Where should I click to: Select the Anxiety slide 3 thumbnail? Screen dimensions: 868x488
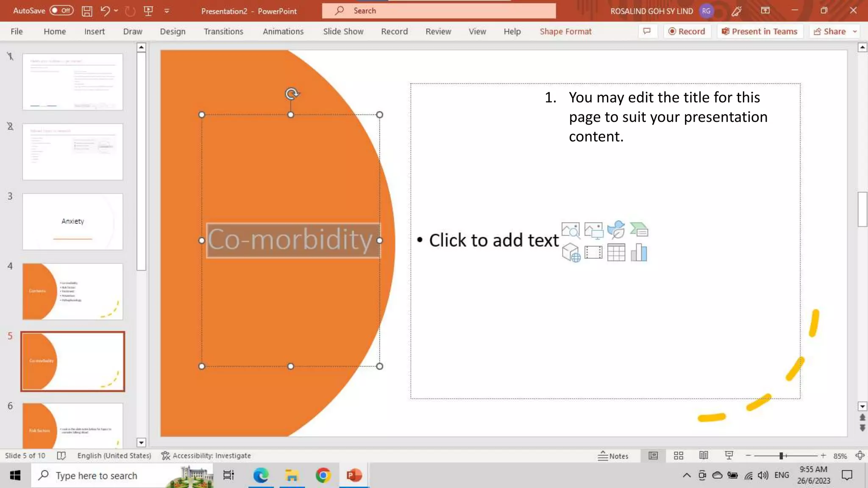[x=72, y=222]
